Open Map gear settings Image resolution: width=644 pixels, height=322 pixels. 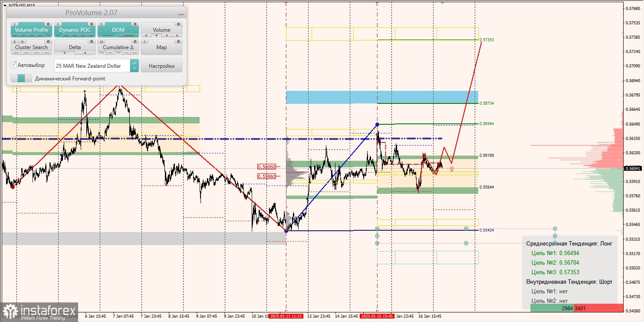[x=178, y=42]
